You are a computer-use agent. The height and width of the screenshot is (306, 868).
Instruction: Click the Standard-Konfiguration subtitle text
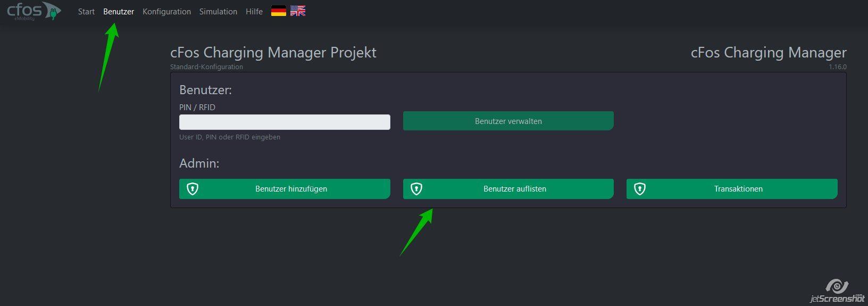coord(206,67)
